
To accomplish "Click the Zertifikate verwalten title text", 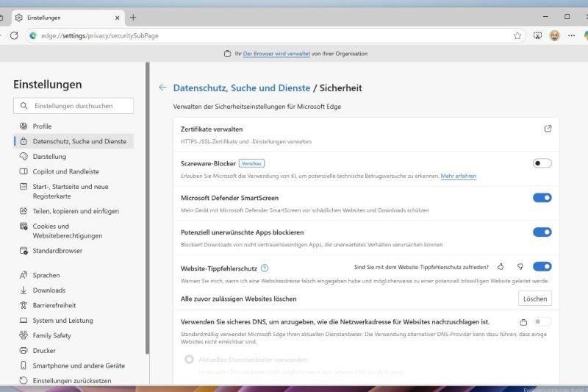I will (212, 129).
